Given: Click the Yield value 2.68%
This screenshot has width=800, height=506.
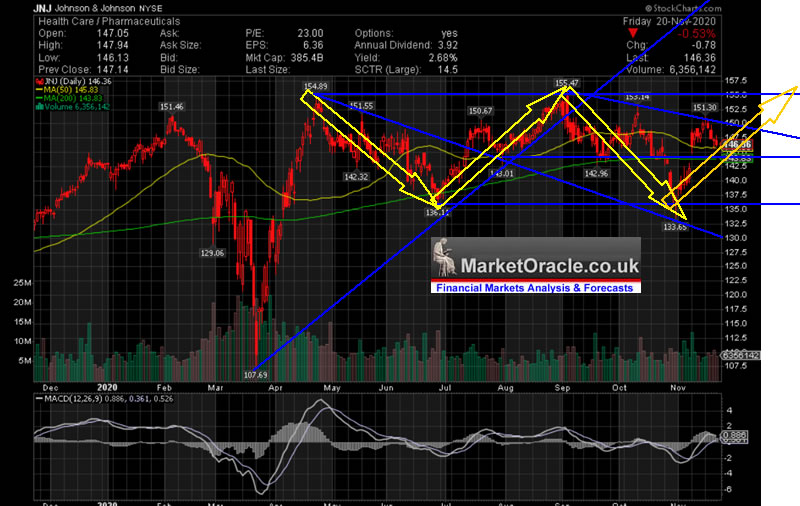Looking at the screenshot, I should coord(443,58).
